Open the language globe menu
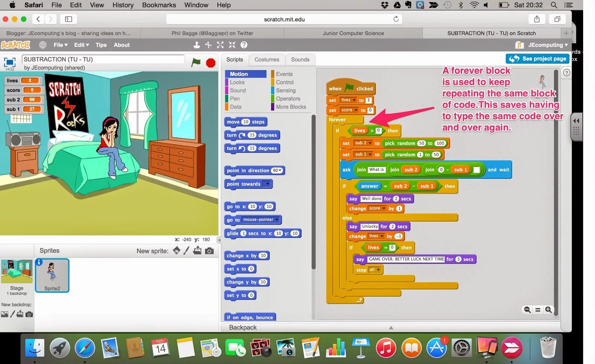595x364 pixels. [x=43, y=45]
